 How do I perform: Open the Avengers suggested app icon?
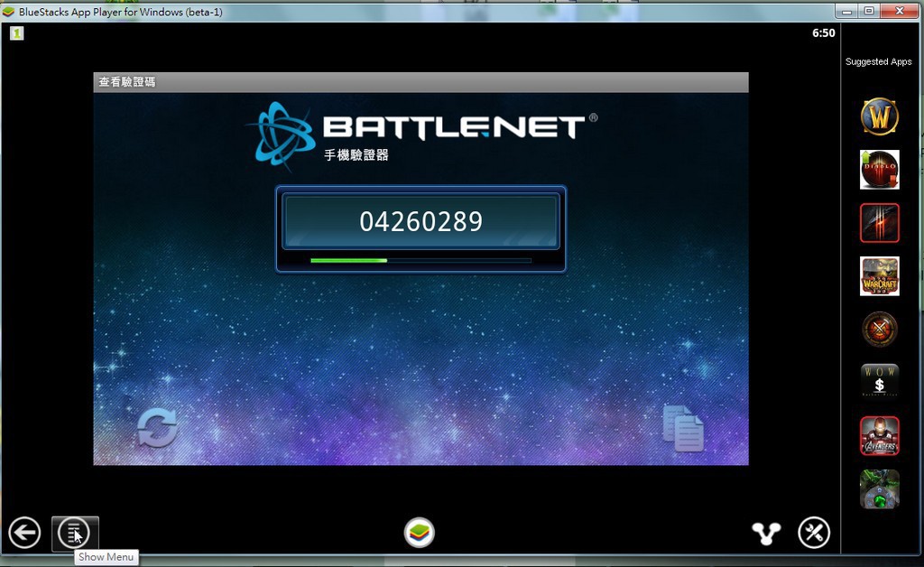click(879, 435)
